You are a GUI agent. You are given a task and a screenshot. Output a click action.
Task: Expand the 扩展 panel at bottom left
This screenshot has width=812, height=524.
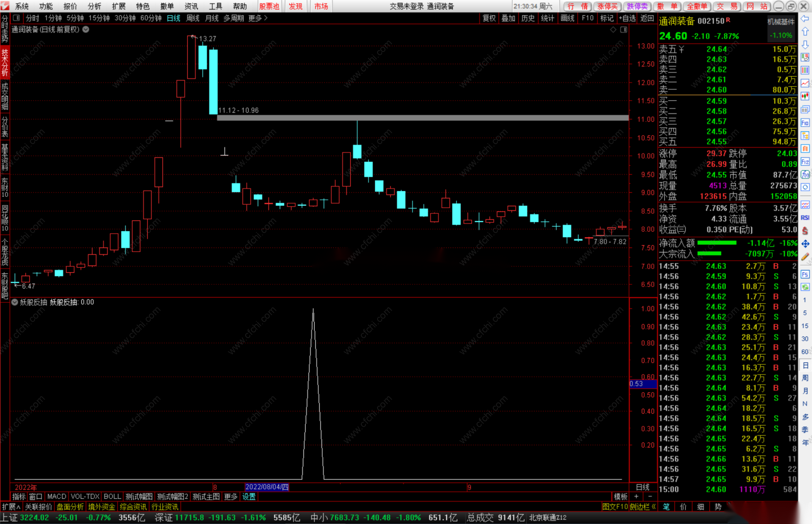11,507
